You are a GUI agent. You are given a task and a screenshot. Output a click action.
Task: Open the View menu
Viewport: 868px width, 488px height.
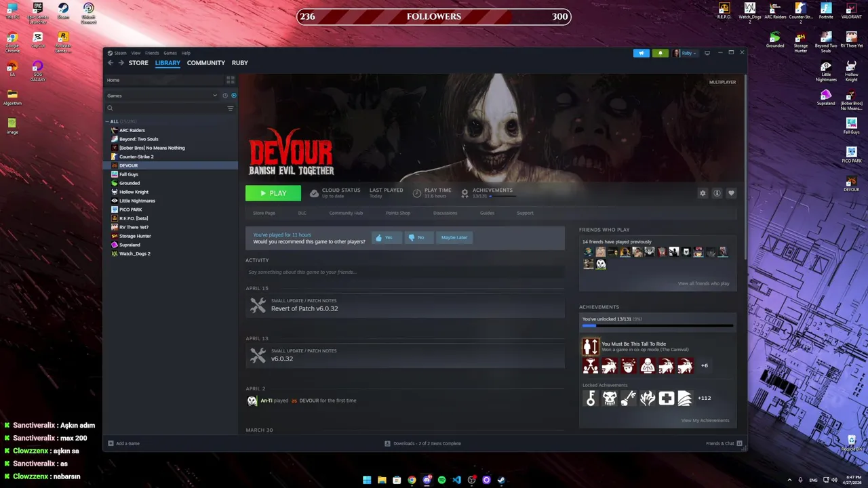point(136,53)
